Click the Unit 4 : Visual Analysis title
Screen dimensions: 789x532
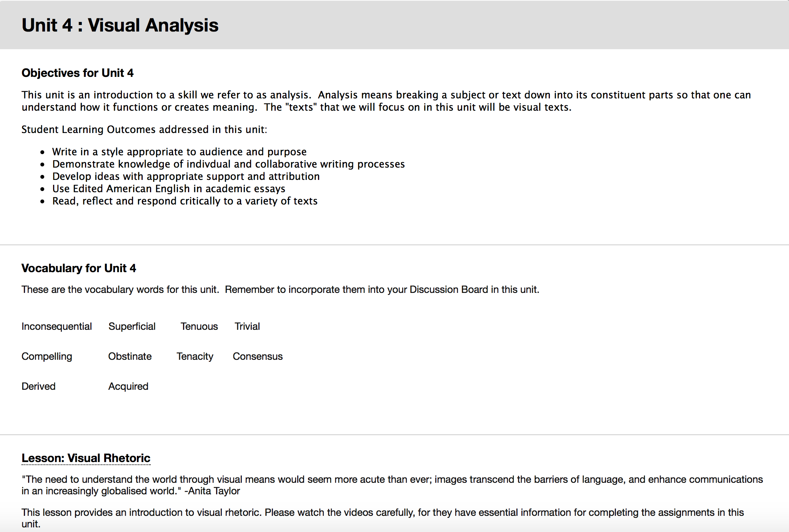click(x=120, y=25)
